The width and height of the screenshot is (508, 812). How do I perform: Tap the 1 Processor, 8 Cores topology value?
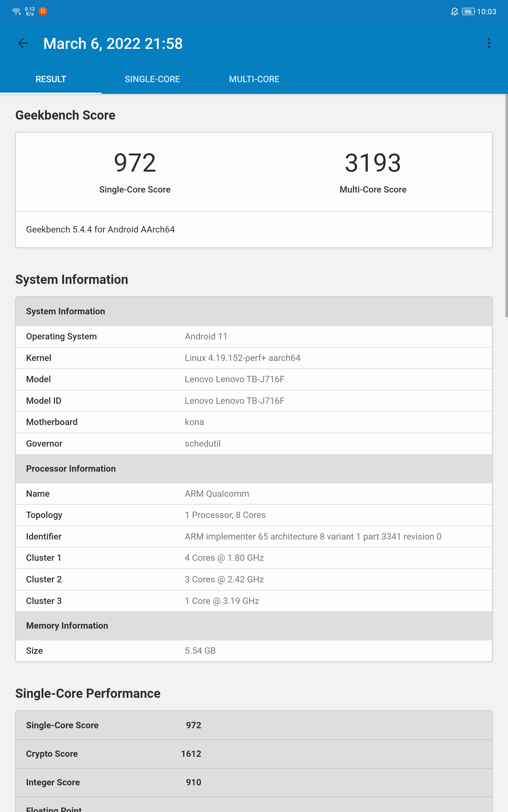click(225, 515)
